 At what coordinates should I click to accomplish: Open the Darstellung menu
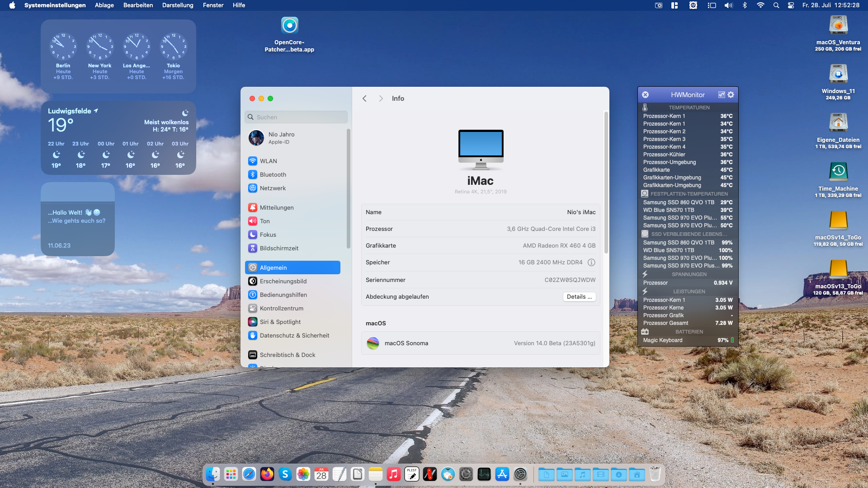pyautogui.click(x=178, y=5)
